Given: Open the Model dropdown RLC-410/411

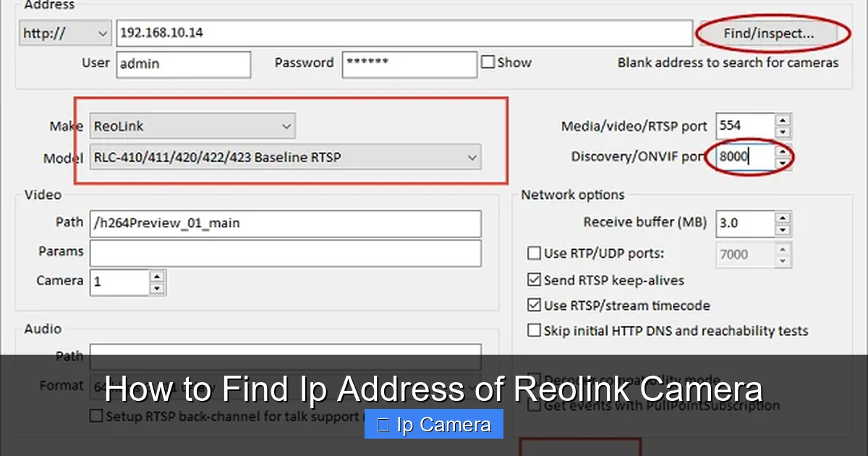Looking at the screenshot, I should pyautogui.click(x=286, y=156).
